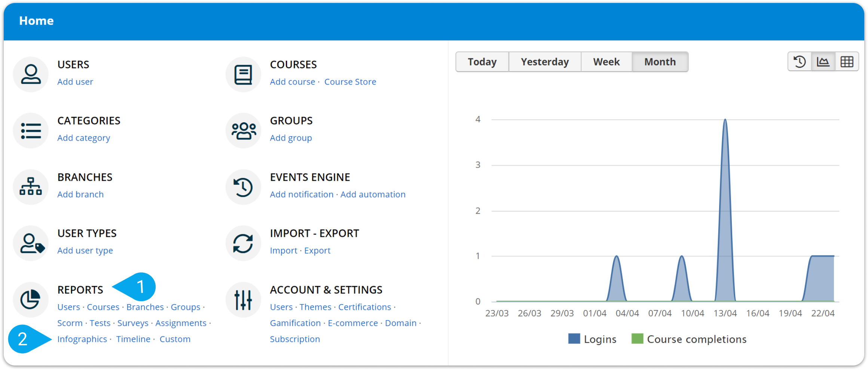Open the Import link
Viewport: 868px width, 370px height.
pos(284,251)
